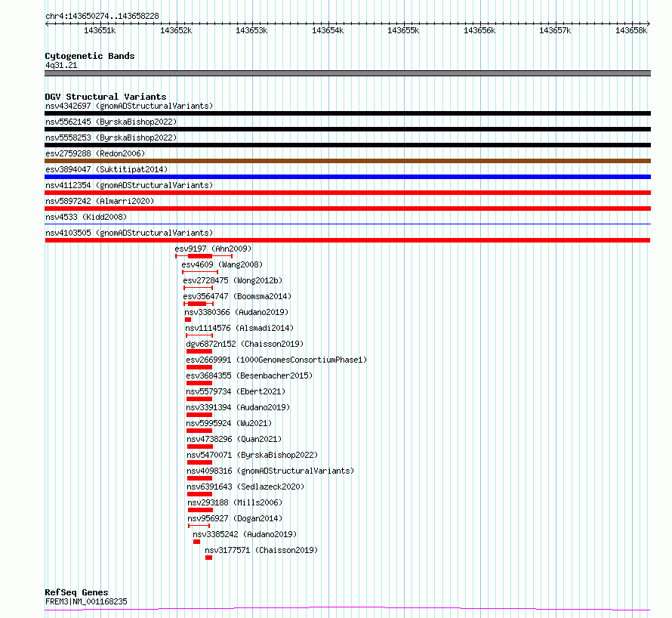Select nsv3177571 (Chaisson2019) variant label

tap(261, 550)
